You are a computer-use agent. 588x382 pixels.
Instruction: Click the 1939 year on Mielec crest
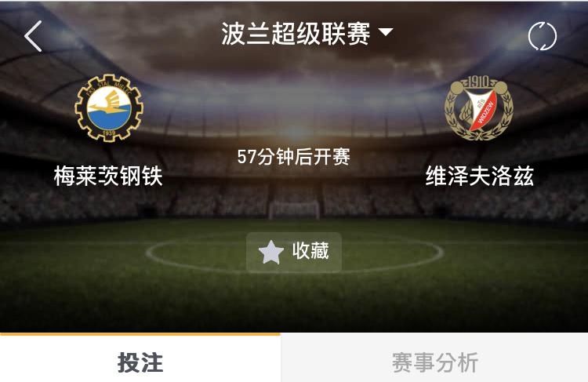pyautogui.click(x=109, y=133)
